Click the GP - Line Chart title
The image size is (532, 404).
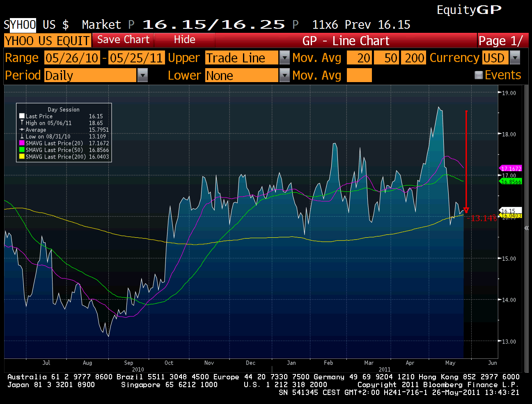pos(346,41)
